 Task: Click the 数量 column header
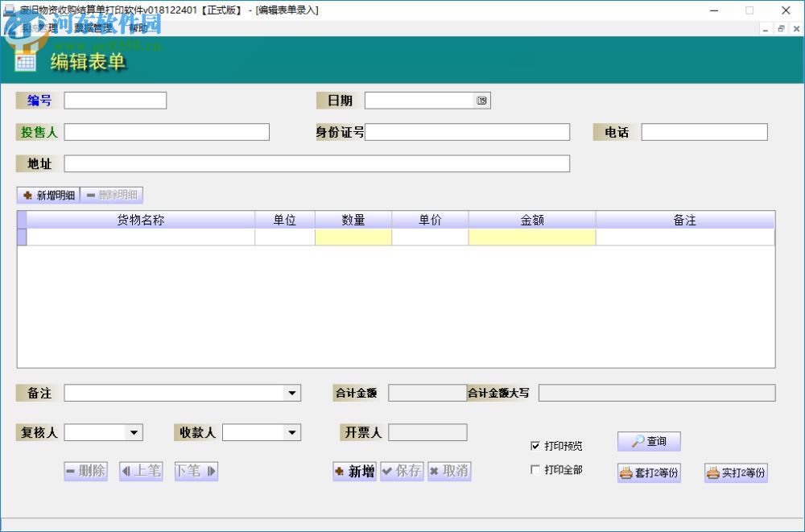[353, 220]
